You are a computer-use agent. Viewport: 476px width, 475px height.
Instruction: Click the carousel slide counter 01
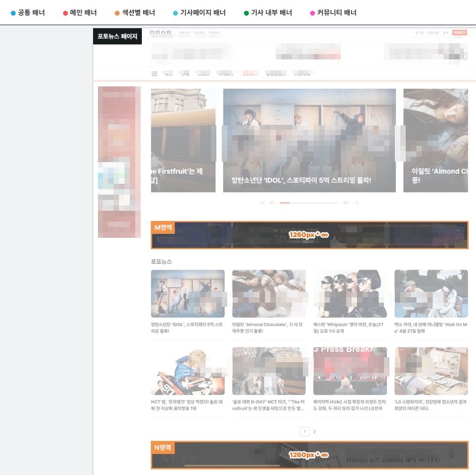(x=273, y=202)
